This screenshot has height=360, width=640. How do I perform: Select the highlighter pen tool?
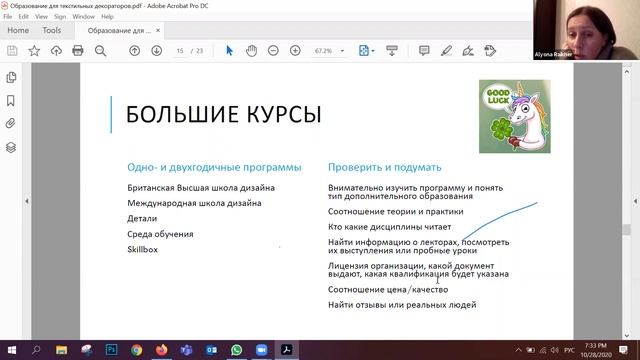(x=446, y=51)
